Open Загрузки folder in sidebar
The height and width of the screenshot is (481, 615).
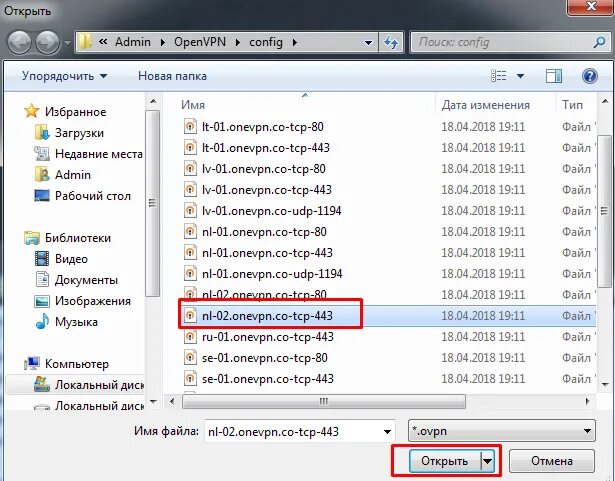pyautogui.click(x=79, y=133)
